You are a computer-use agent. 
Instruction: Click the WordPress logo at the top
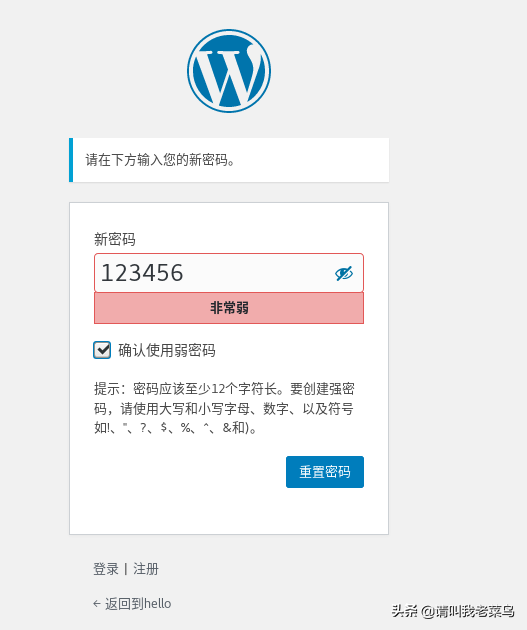[229, 71]
